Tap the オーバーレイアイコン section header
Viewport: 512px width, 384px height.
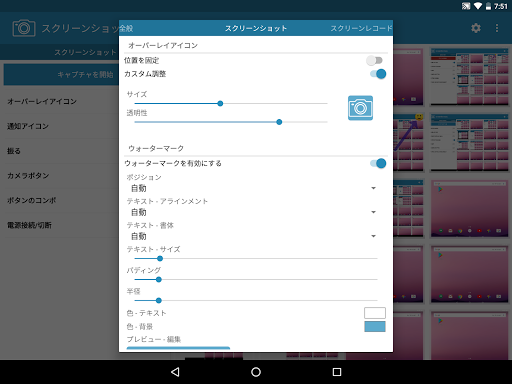click(x=163, y=45)
